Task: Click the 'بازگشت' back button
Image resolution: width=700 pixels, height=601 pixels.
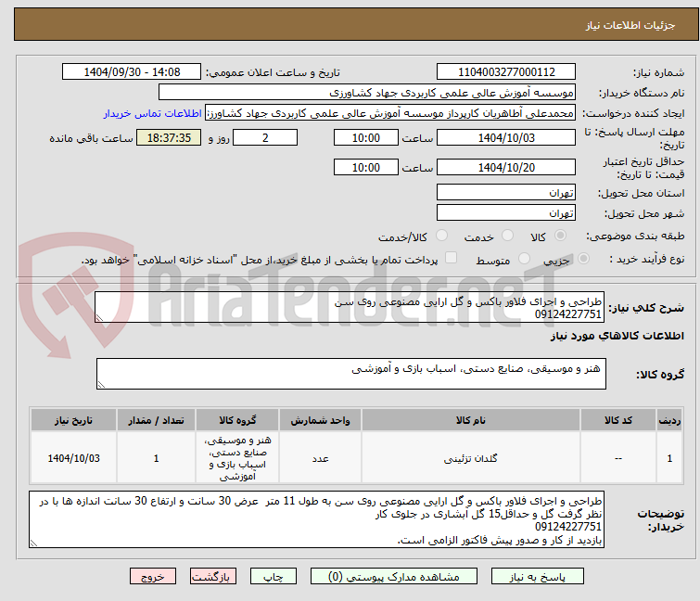Action: pos(212,577)
